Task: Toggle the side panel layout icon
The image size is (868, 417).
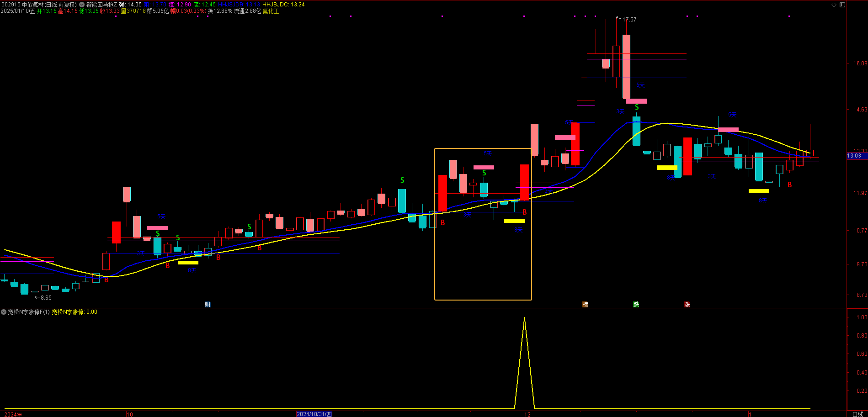Action: (842, 5)
